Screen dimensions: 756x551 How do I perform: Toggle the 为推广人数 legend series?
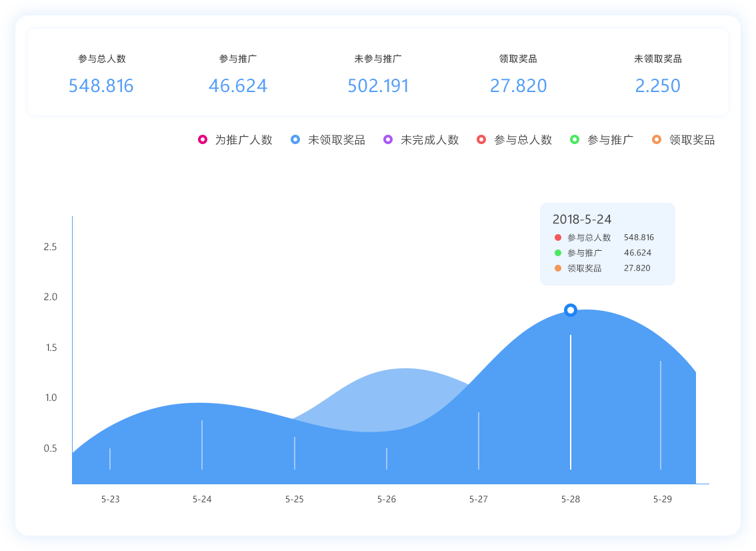tap(235, 140)
